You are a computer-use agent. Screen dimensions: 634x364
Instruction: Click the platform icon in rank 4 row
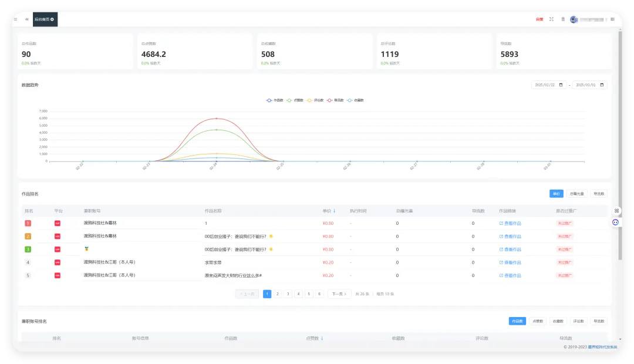(x=58, y=262)
